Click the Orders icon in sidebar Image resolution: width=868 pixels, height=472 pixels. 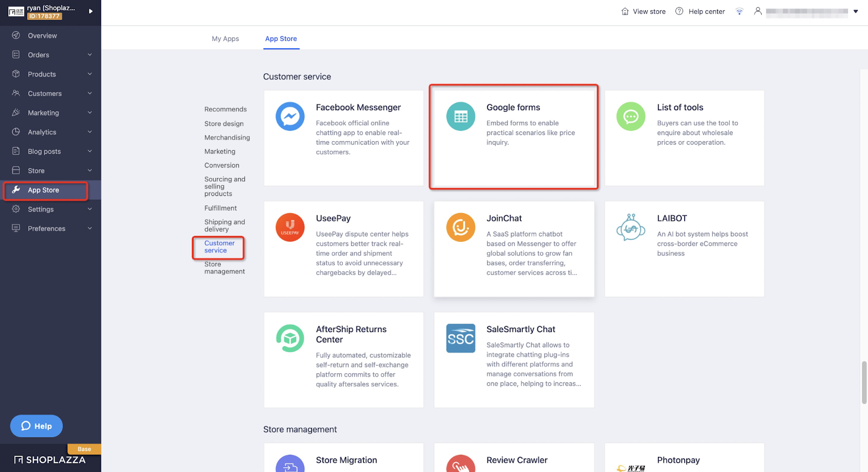(16, 55)
